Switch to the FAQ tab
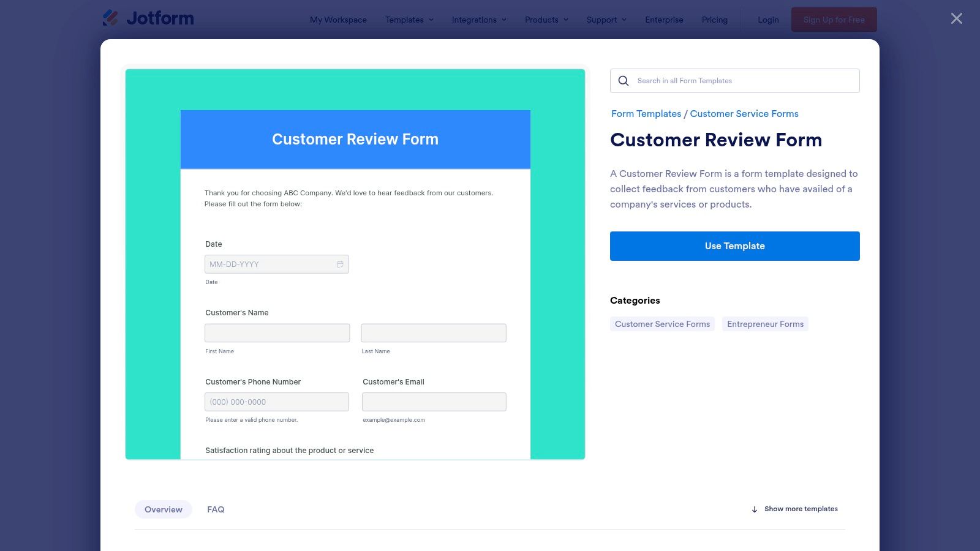 [x=216, y=509]
